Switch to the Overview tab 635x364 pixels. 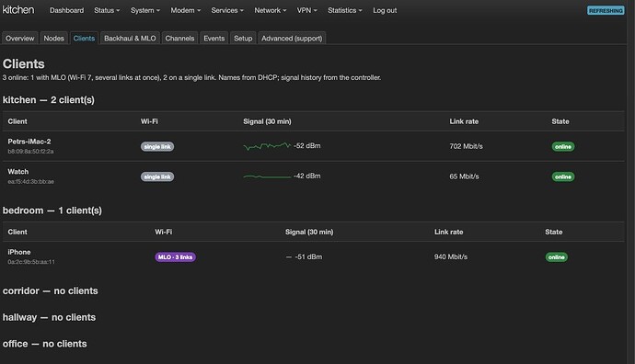[x=20, y=39]
